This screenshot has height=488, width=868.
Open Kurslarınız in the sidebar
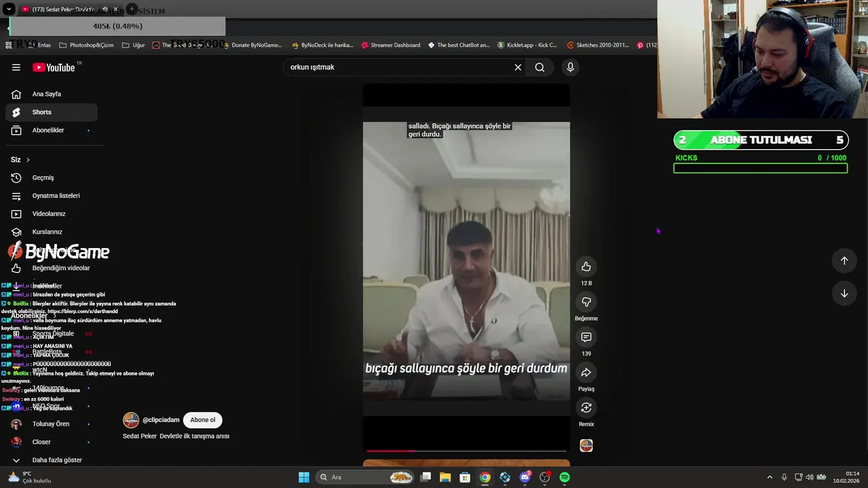point(52,232)
